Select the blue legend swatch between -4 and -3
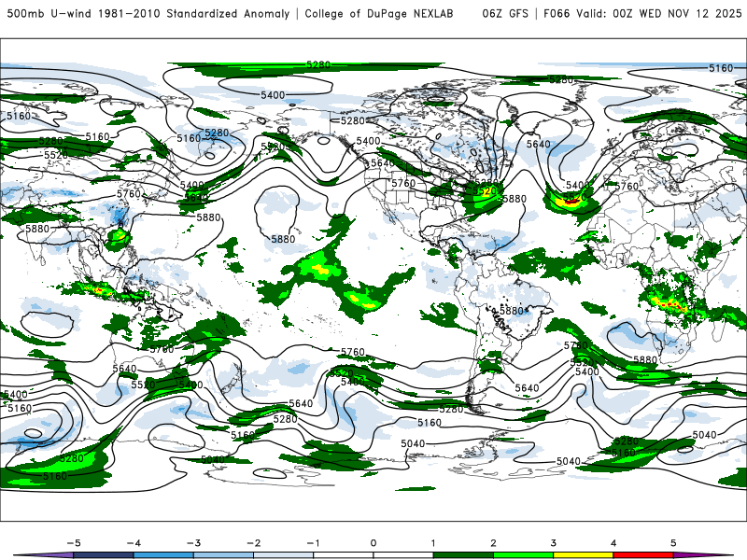Viewport: 747px width, 560px height. (163, 555)
